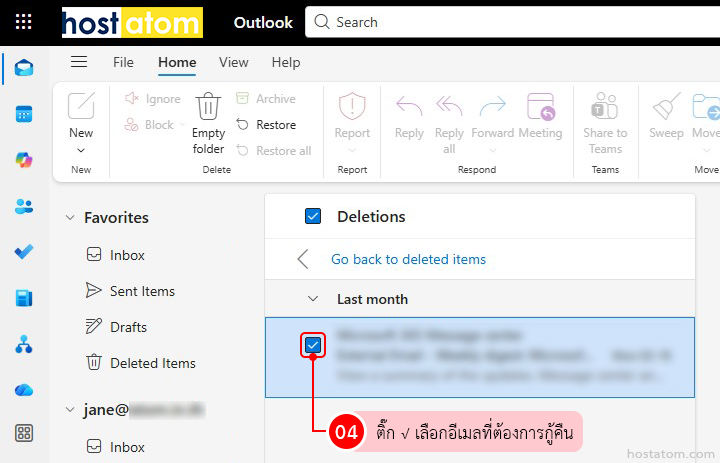Select the Home ribbon tab
Screen dimensions: 720x463
[x=177, y=62]
